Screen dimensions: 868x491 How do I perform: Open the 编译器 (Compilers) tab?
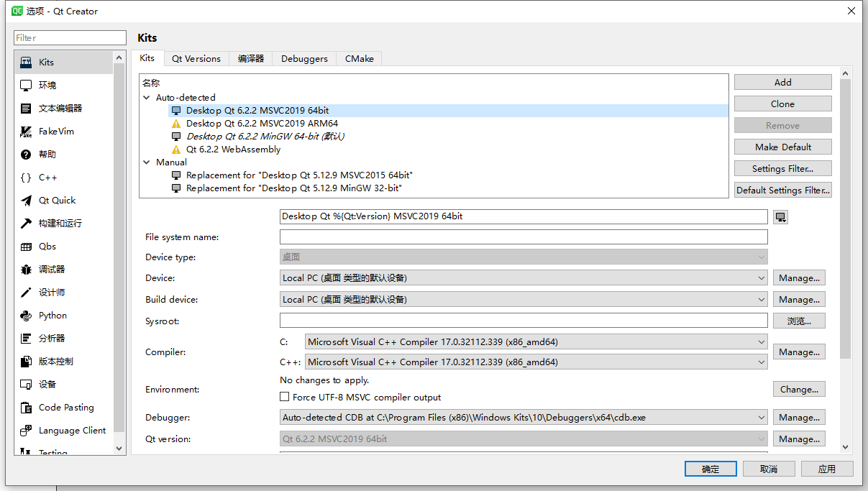click(250, 58)
